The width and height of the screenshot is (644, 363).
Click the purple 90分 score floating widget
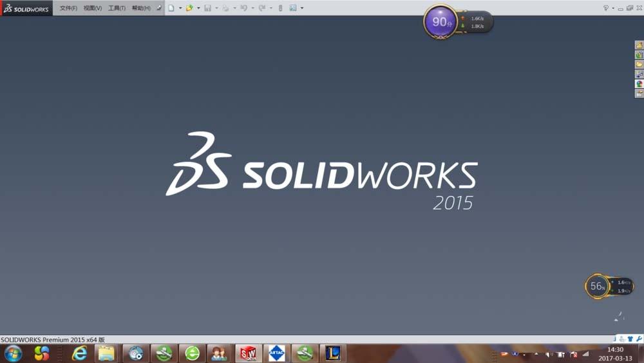[440, 22]
